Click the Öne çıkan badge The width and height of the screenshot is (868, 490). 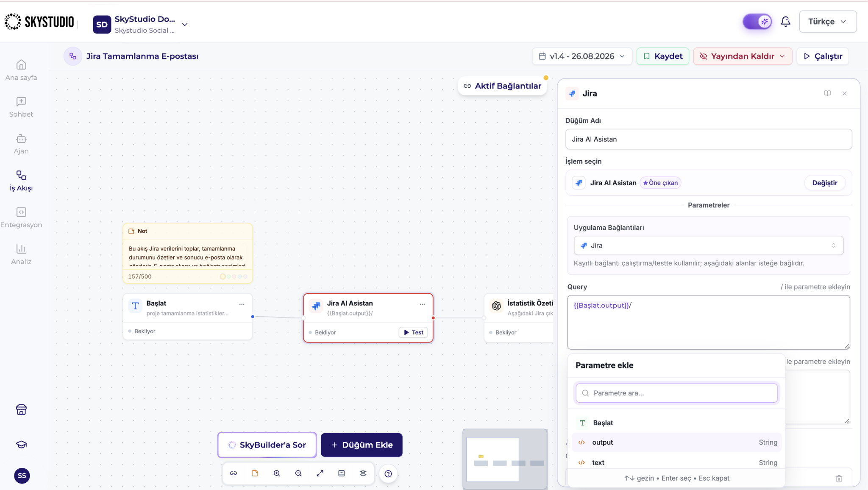pos(660,183)
